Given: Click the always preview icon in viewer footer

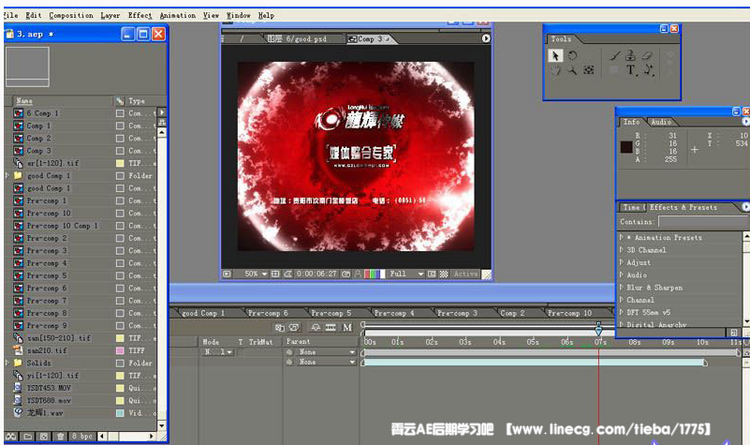Looking at the screenshot, I should click(227, 274).
